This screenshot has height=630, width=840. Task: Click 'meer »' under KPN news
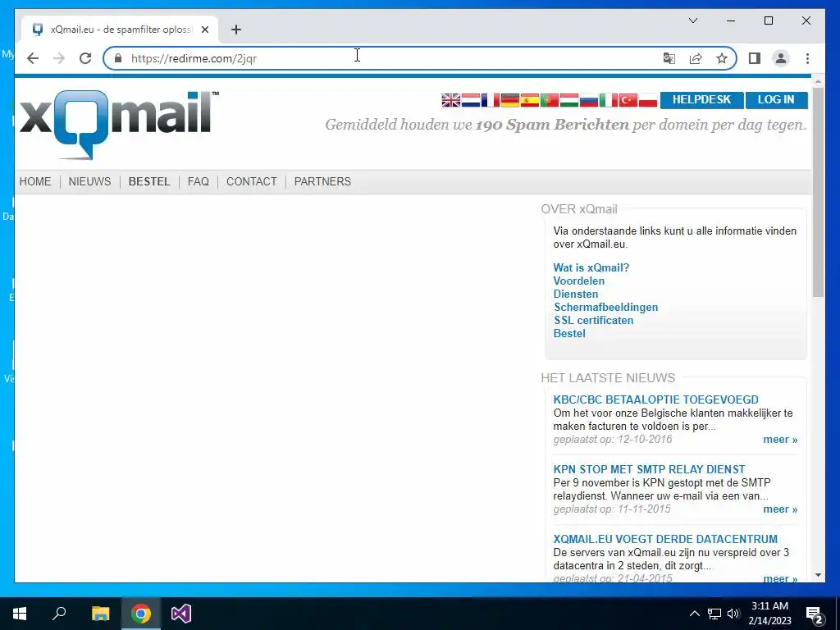click(x=780, y=509)
